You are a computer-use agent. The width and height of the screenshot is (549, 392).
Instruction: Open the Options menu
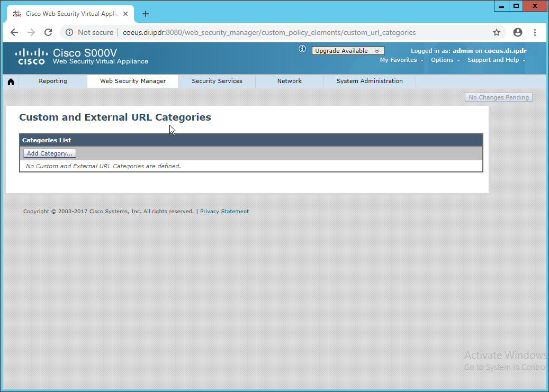click(445, 60)
